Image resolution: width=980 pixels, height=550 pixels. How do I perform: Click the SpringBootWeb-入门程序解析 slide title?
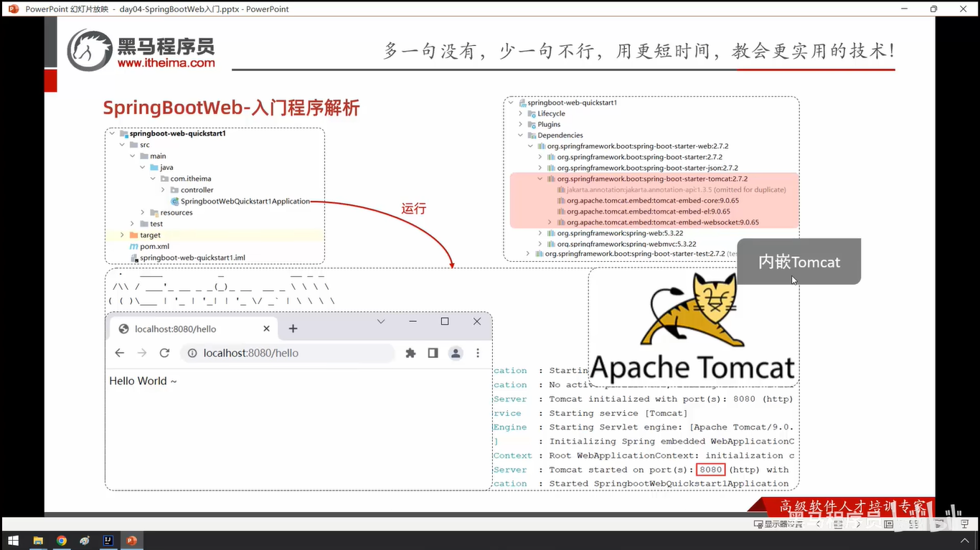(231, 108)
